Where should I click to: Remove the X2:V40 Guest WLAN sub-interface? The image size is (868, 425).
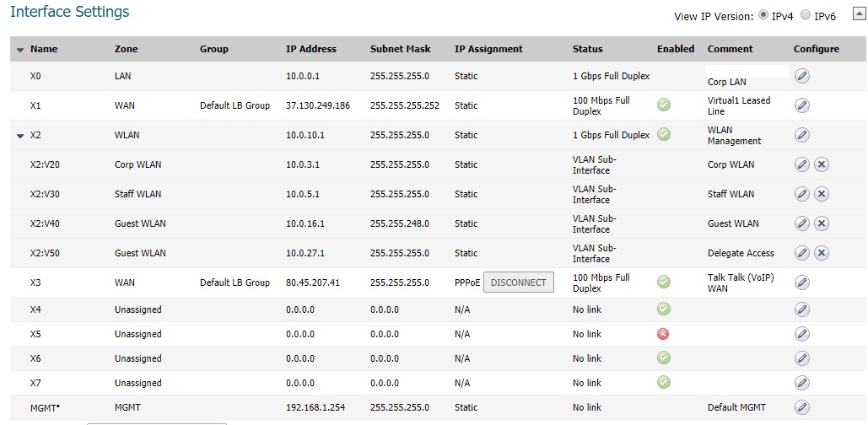tap(821, 223)
